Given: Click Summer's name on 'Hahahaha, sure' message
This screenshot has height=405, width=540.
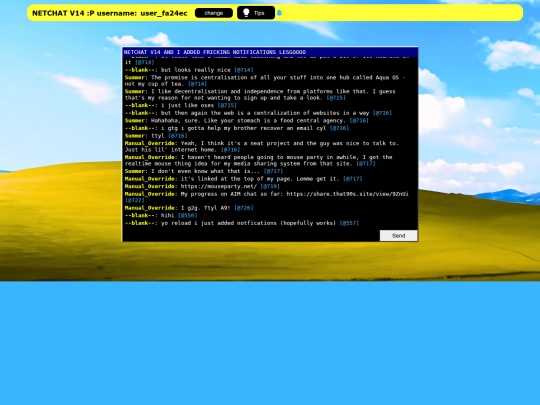Looking at the screenshot, I should click(136, 121).
